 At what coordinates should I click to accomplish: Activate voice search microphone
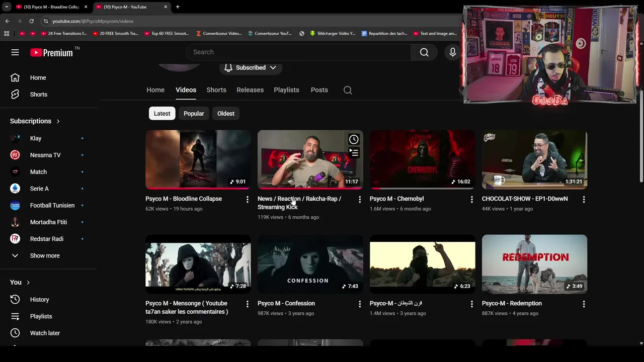pos(453,52)
